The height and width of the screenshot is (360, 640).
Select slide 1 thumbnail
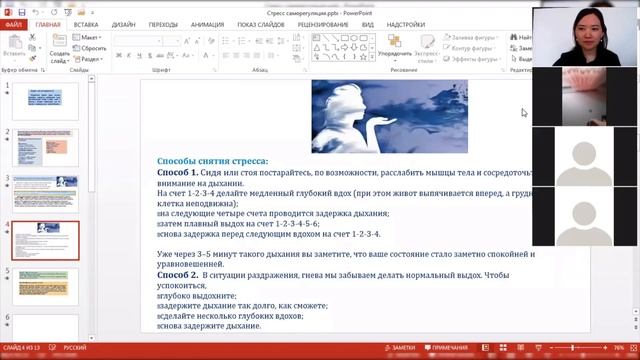[x=45, y=101]
